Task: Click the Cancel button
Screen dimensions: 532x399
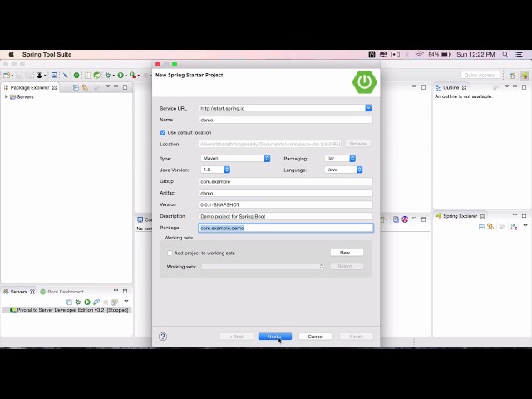Action: pos(316,337)
